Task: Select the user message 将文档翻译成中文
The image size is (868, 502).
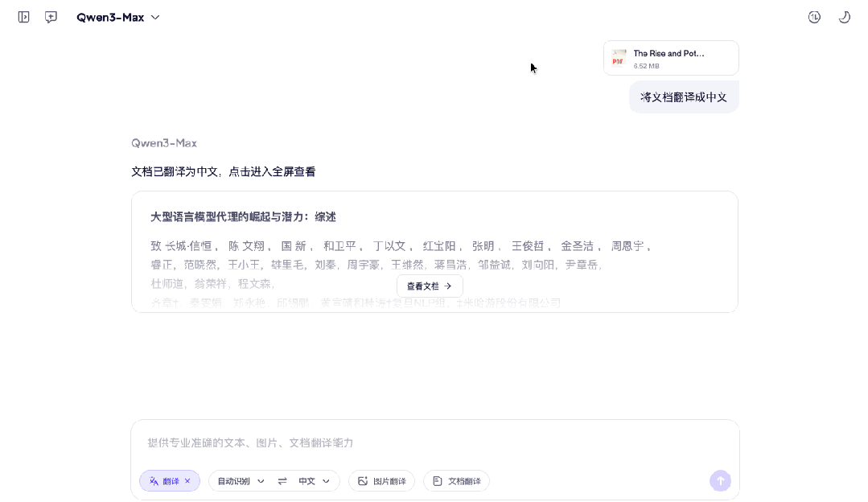Action: tap(683, 97)
